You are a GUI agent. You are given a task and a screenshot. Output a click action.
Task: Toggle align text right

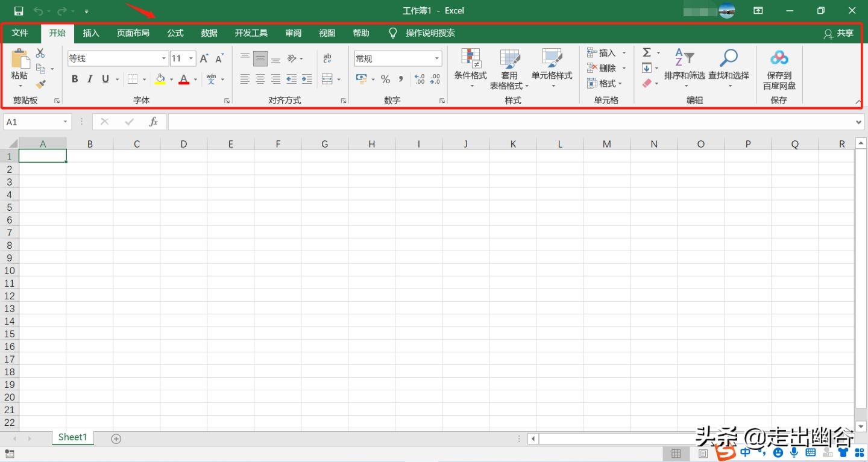point(275,79)
